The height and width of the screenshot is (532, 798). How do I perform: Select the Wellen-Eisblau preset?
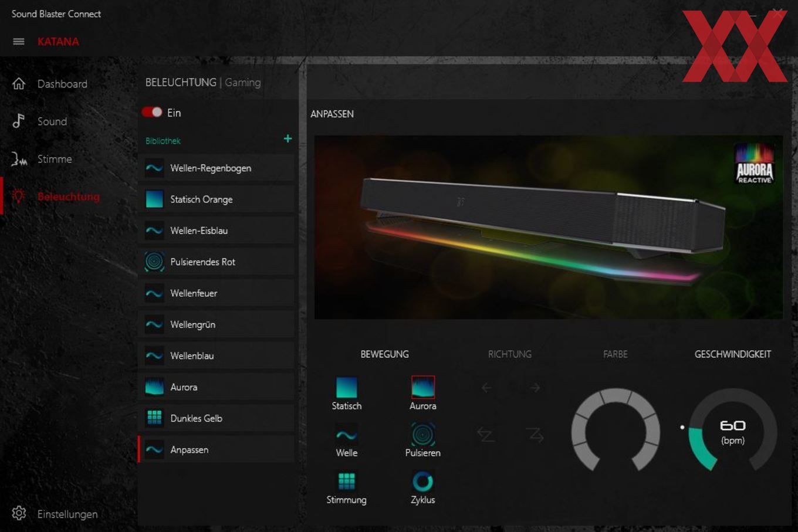(x=217, y=231)
